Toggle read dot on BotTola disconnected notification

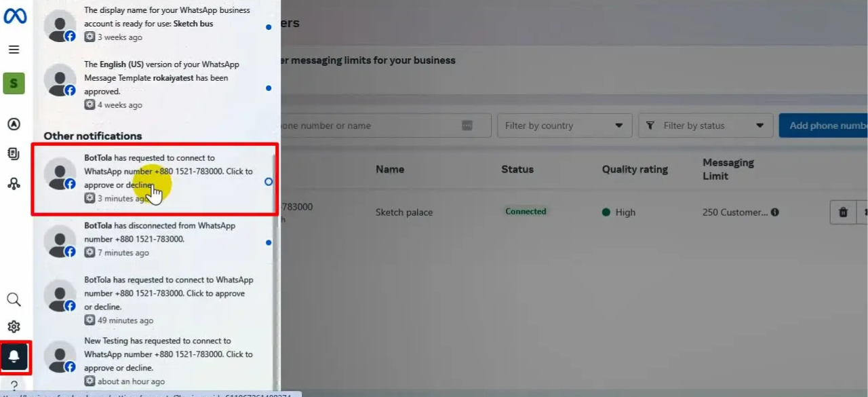(x=269, y=242)
